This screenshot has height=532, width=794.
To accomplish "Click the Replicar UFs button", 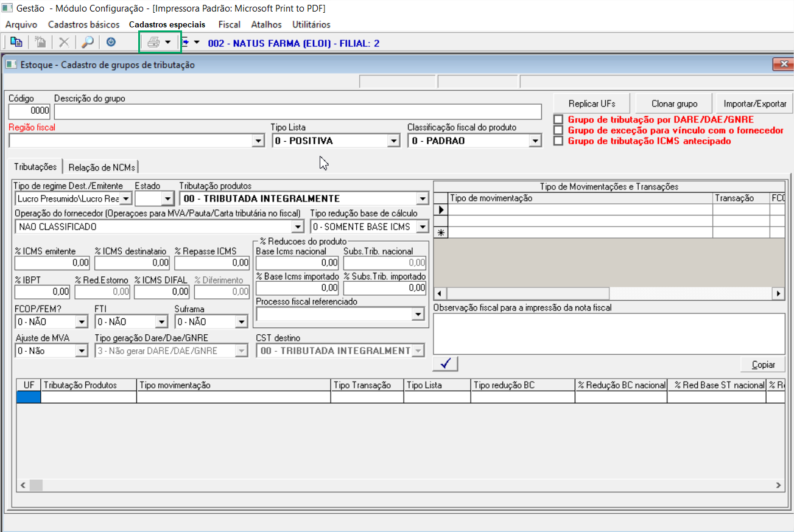I will 592,103.
